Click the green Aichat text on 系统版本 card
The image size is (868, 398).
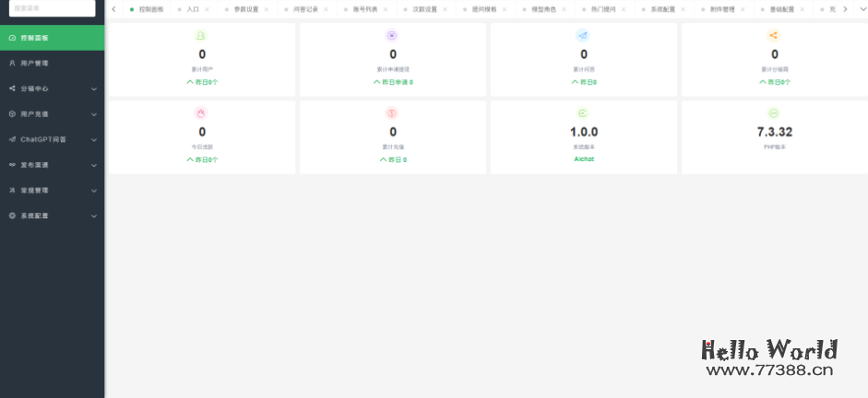(584, 159)
